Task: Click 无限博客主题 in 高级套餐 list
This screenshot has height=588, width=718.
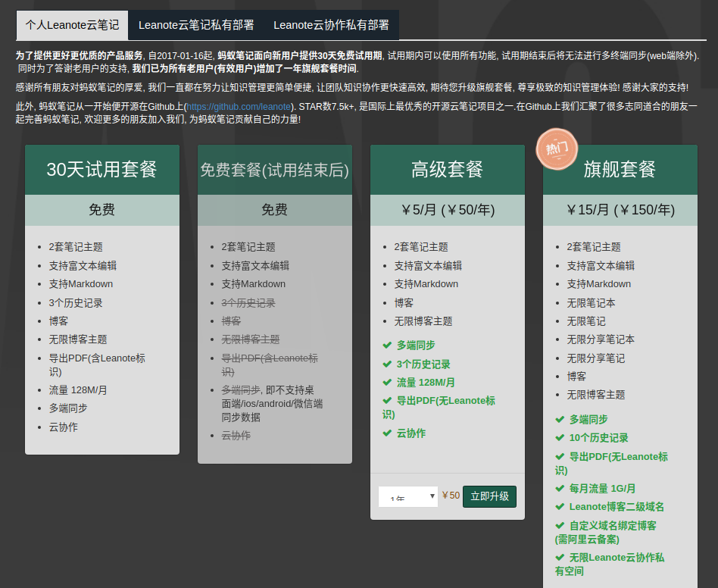Action: click(x=423, y=321)
